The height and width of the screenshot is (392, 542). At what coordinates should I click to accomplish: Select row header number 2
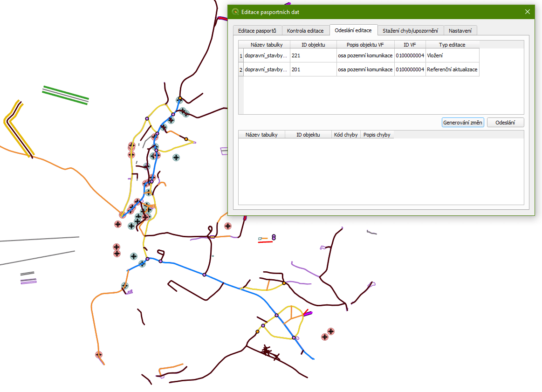(241, 69)
